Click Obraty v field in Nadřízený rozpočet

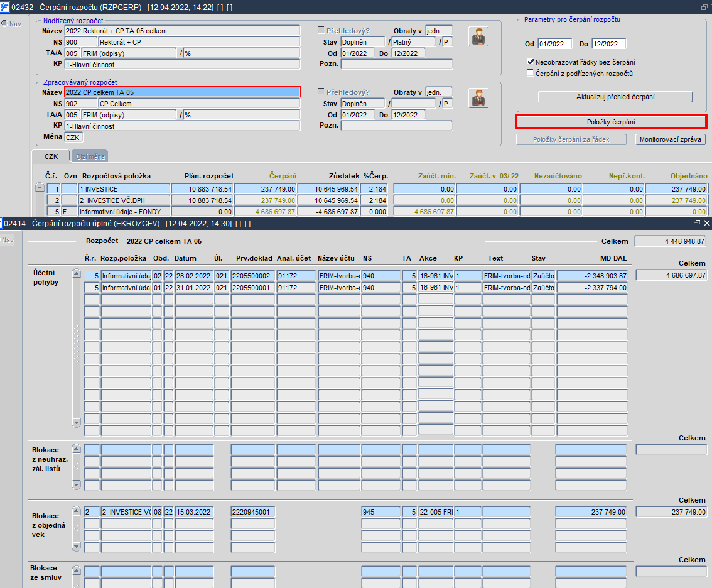tap(439, 31)
